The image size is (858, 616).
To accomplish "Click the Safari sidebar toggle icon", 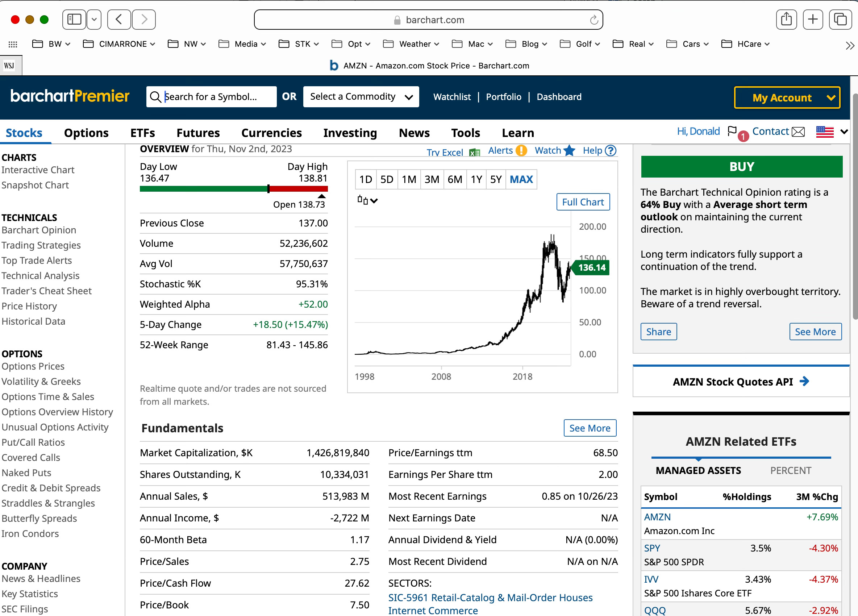I will point(74,19).
